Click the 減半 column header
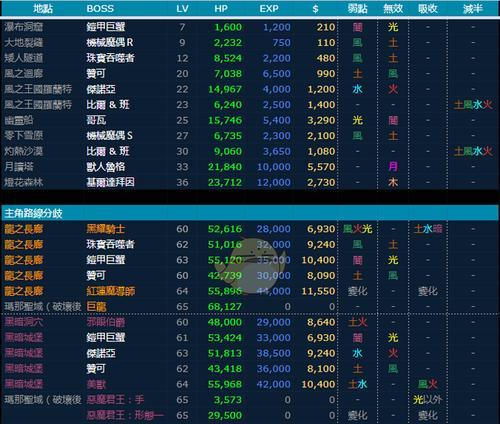Screen dimensions: 500x424 473,9
